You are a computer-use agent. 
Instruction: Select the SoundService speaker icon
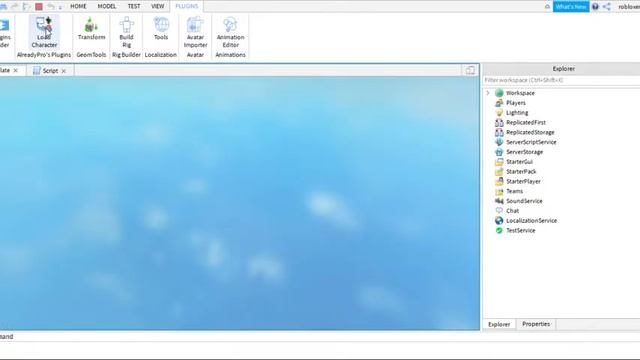point(499,201)
